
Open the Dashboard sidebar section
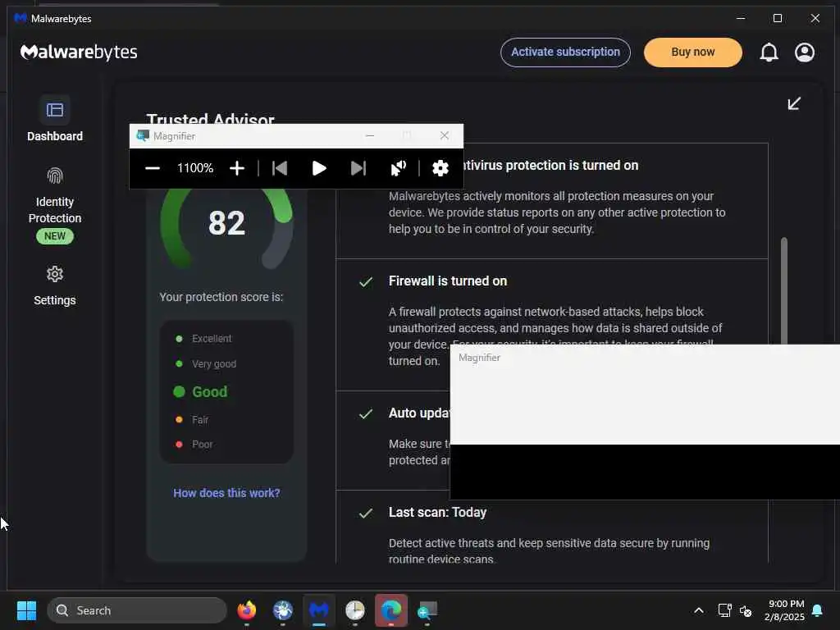[x=55, y=119]
